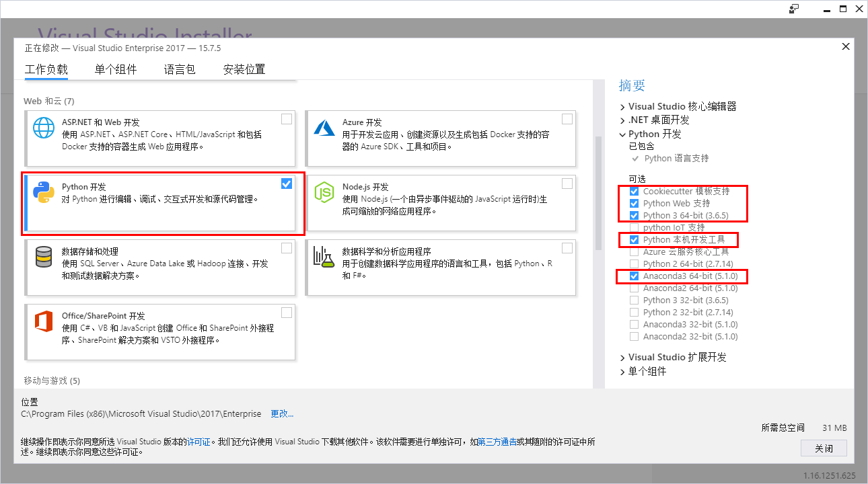This screenshot has width=868, height=484.
Task: Switch to 安装位置 tab
Action: pos(244,69)
